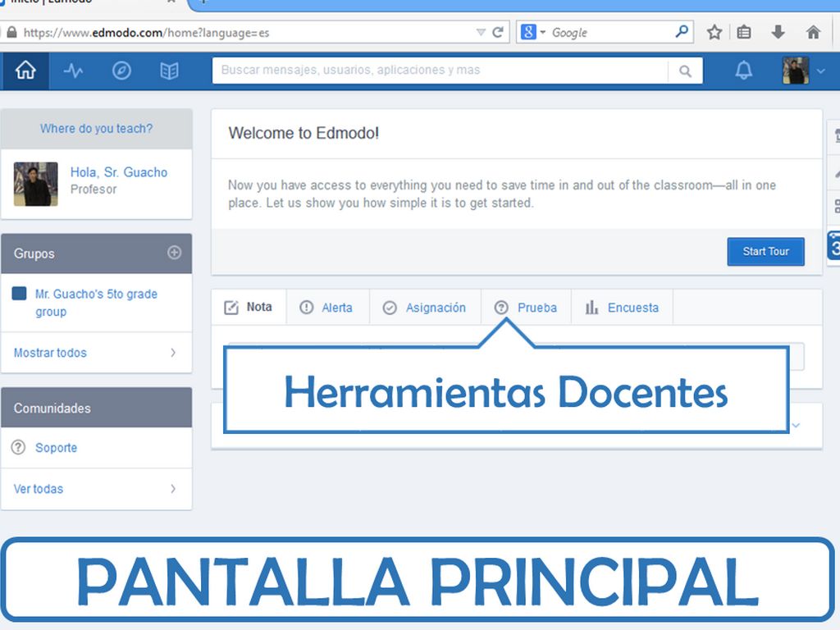
Task: Select the Nota tab
Action: 249,308
